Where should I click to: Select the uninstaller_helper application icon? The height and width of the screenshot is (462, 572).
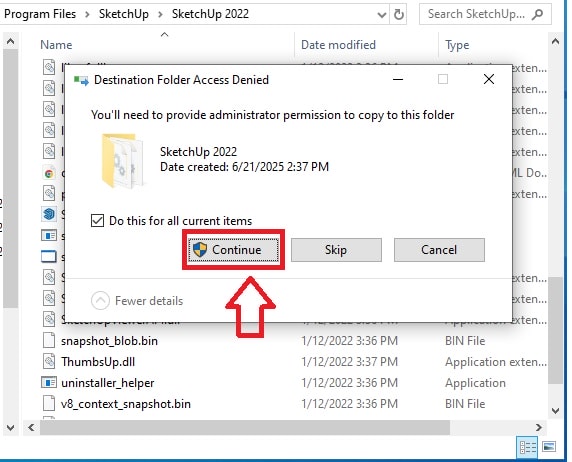[x=49, y=382]
